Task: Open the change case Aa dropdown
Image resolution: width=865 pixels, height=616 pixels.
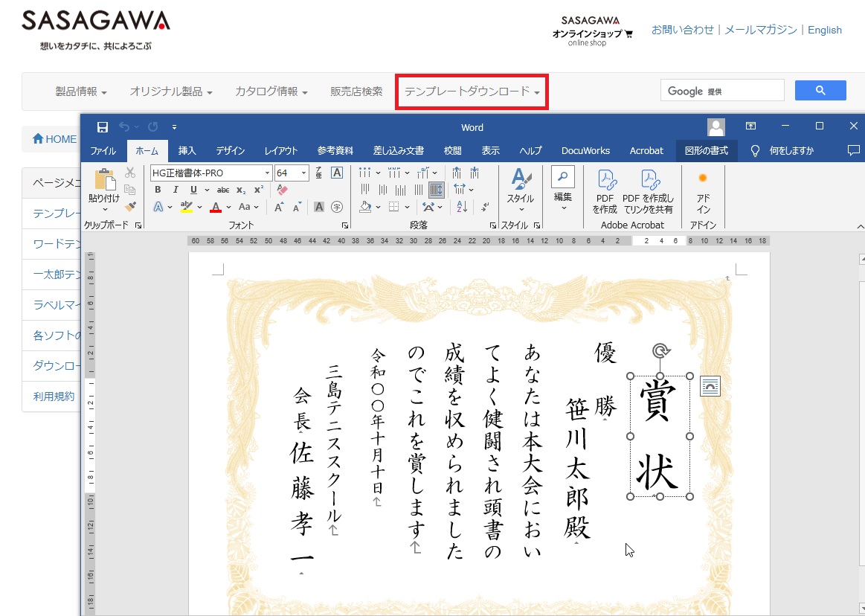Action: click(x=248, y=207)
